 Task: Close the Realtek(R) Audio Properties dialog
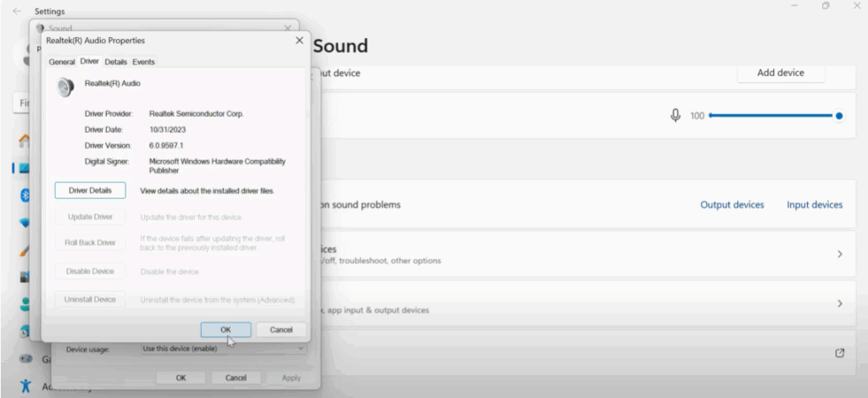pyautogui.click(x=298, y=40)
